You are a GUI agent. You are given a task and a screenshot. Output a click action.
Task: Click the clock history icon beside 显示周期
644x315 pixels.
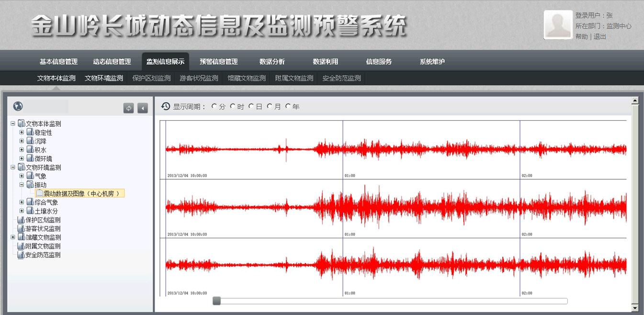point(166,106)
